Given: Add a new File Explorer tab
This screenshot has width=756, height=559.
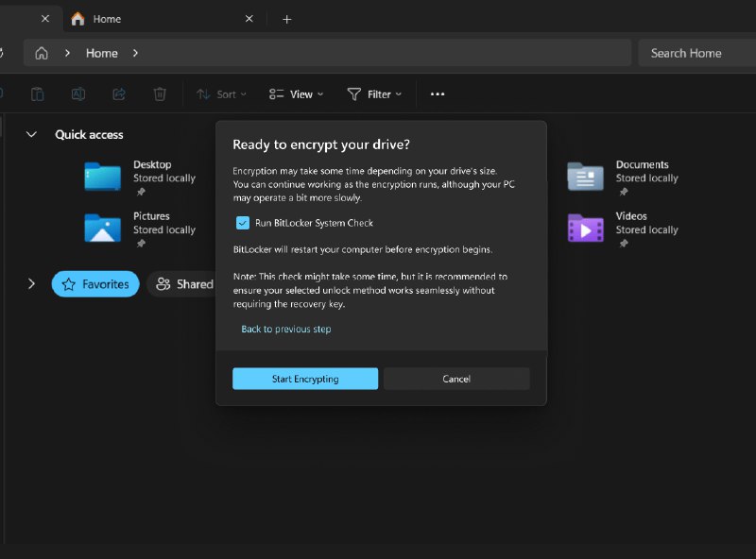Looking at the screenshot, I should [x=287, y=19].
